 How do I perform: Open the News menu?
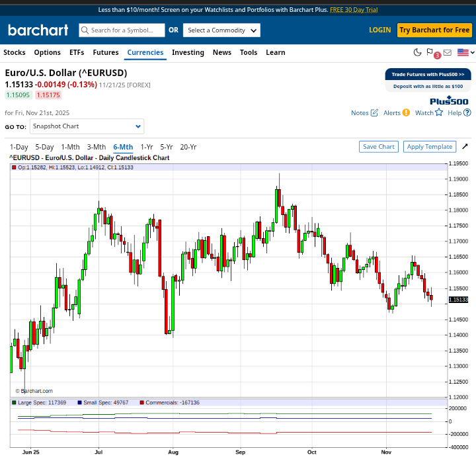tap(222, 52)
